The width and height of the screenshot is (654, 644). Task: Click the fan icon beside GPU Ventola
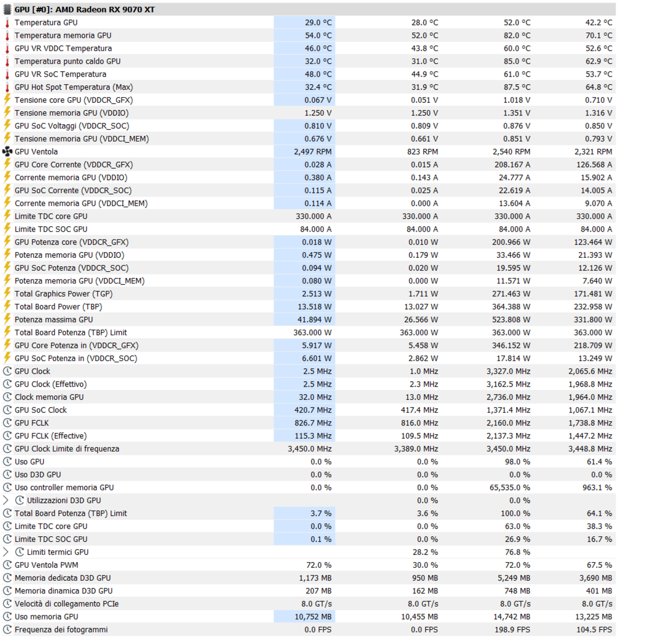click(x=7, y=152)
